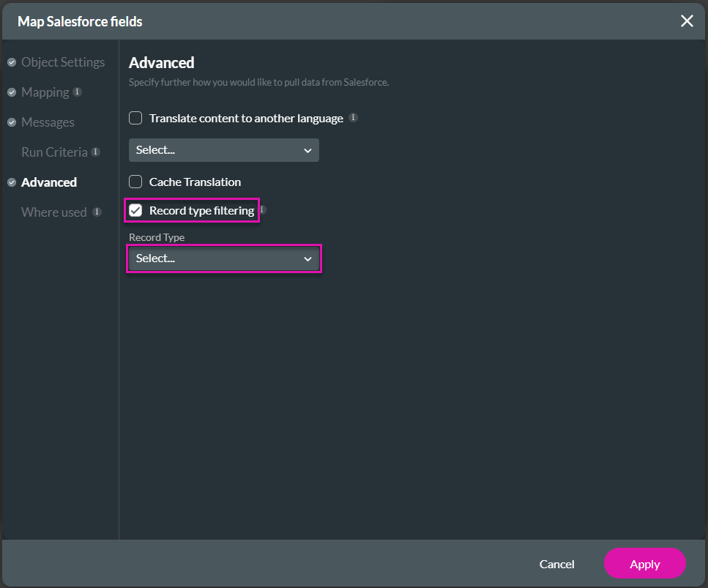Switch to the Object Settings section

point(63,62)
